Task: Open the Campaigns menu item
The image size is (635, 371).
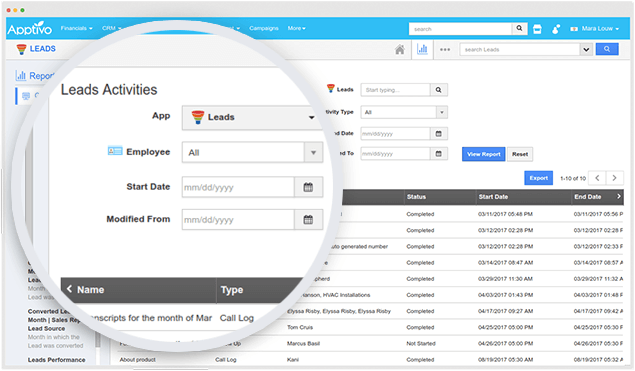Action: point(264,28)
